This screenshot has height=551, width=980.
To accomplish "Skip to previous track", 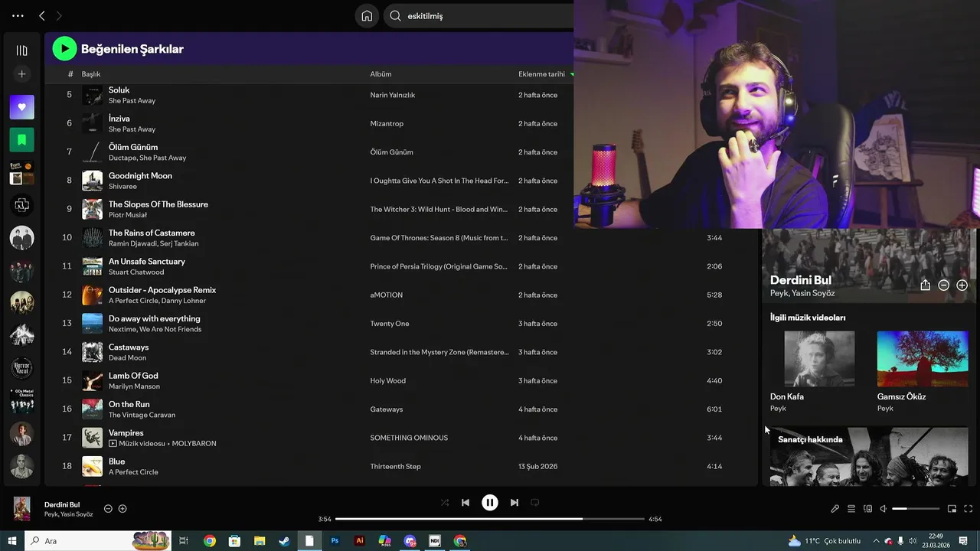I will point(465,503).
